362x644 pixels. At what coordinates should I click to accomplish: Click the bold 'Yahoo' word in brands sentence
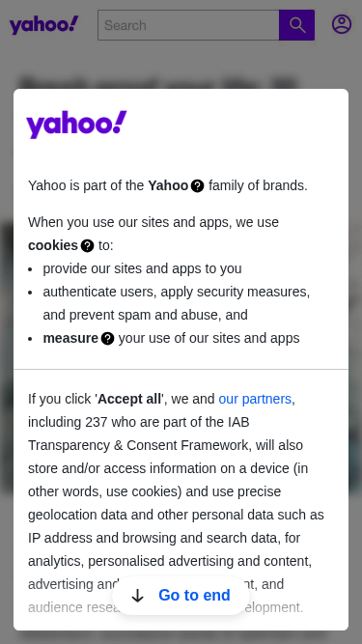coord(168,185)
